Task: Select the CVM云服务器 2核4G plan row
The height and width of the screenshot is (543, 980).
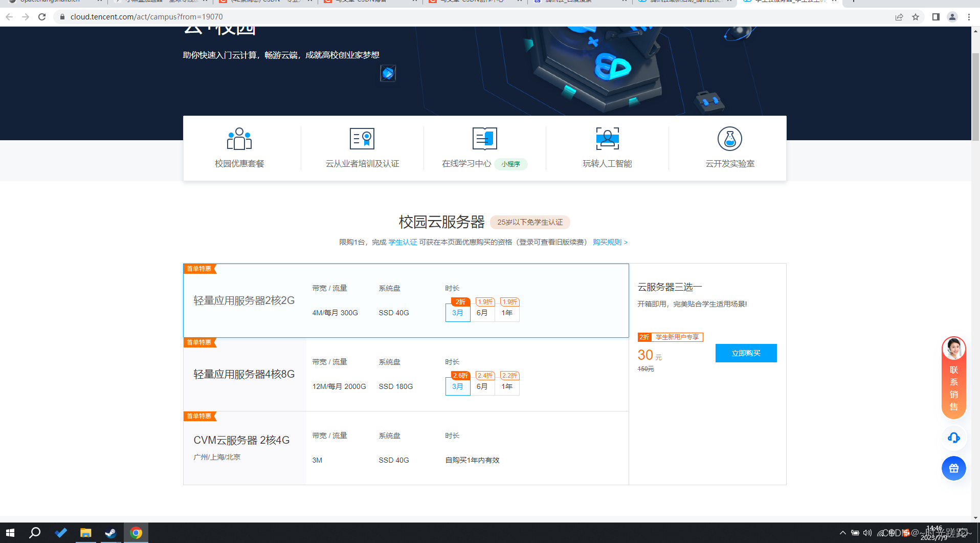Action: 406,448
